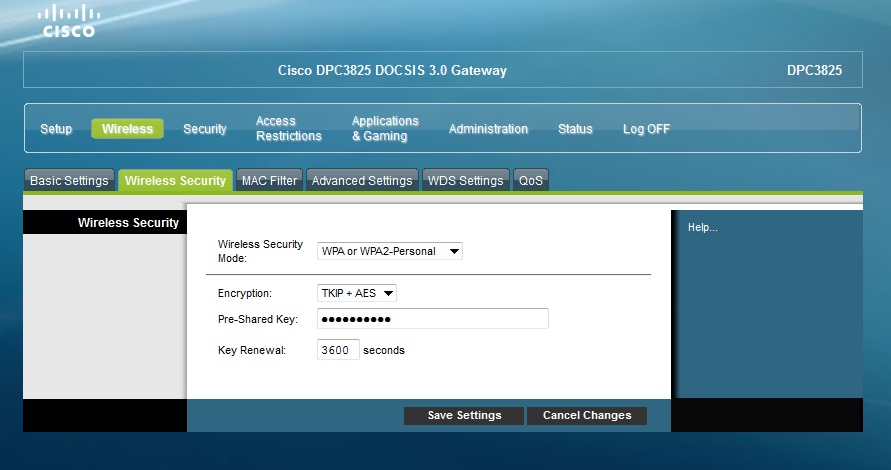This screenshot has width=891, height=470.
Task: Open the Security menu
Action: click(x=205, y=129)
